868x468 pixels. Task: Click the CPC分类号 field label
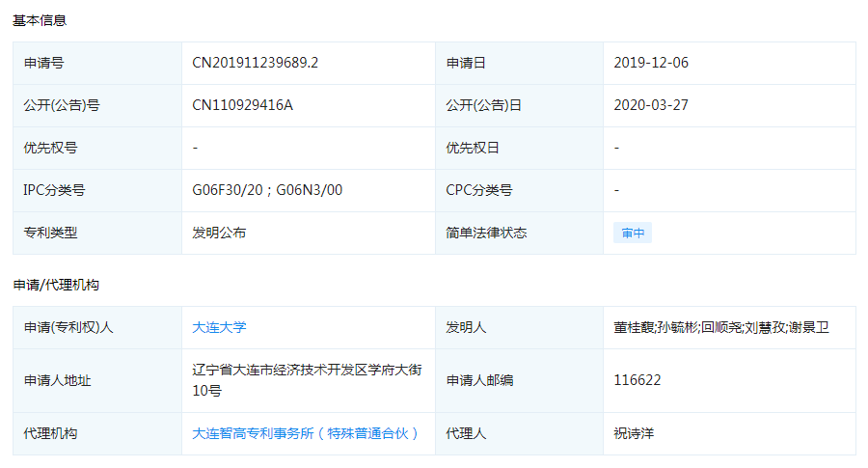tap(478, 190)
